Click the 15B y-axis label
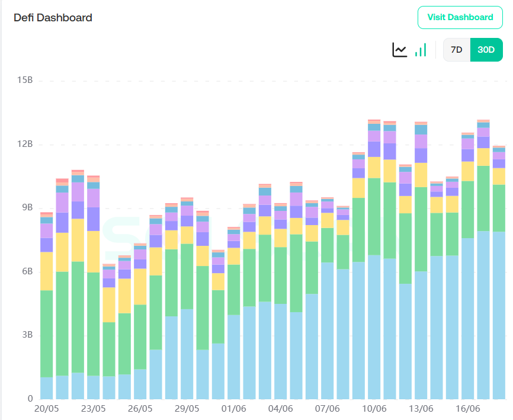513x420 pixels. pos(25,80)
